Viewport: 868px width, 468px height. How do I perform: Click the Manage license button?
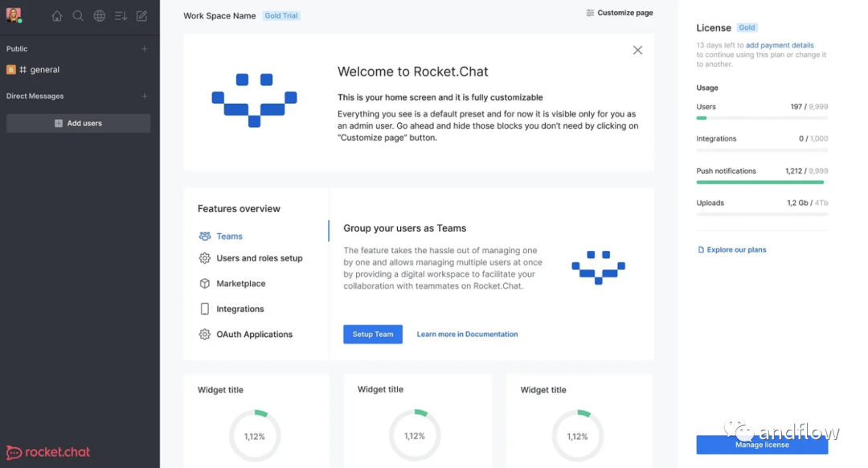tap(762, 445)
